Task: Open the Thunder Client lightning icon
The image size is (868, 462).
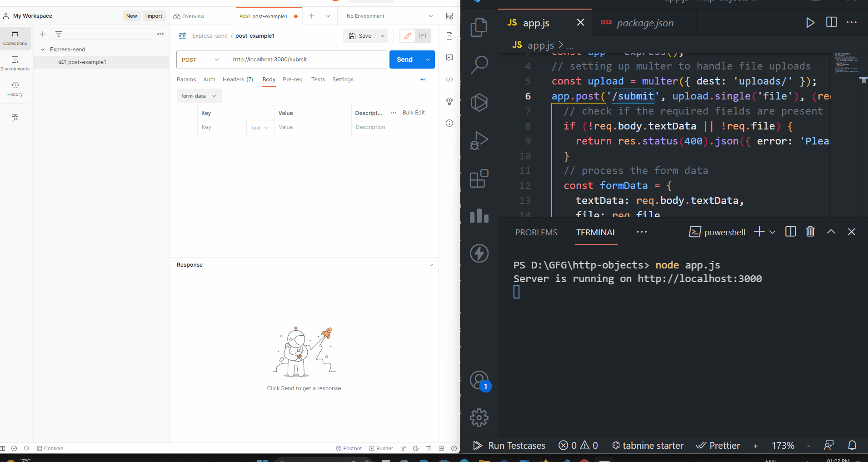Action: coord(479,253)
